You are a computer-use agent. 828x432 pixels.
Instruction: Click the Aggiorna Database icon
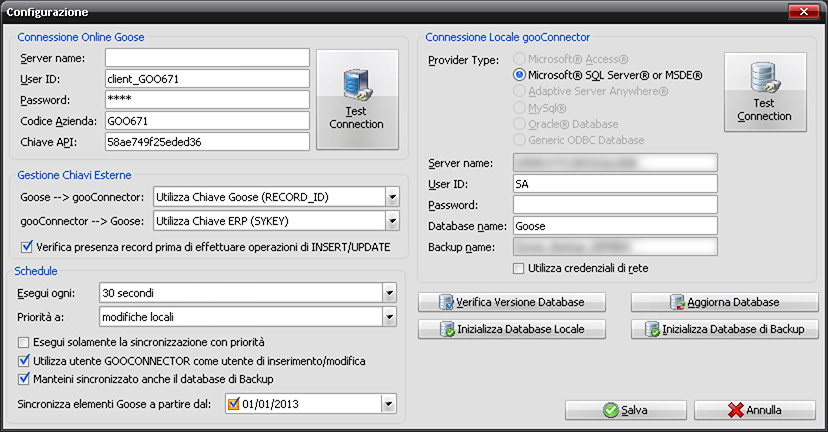pyautogui.click(x=677, y=302)
